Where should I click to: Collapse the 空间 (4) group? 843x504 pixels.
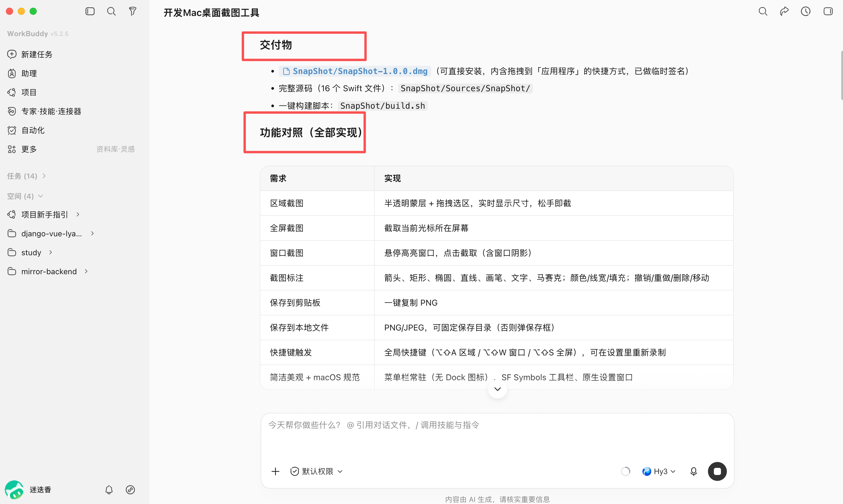(25, 196)
